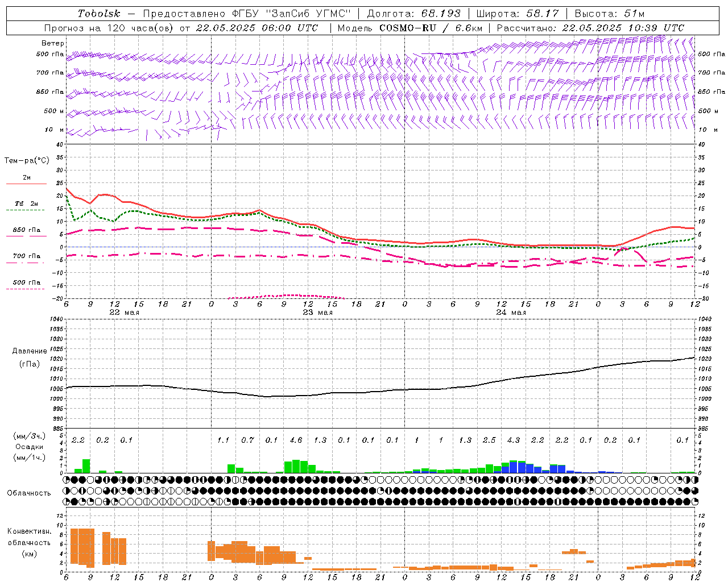
Task: Click the longitude value 68.193
Action: (442, 14)
